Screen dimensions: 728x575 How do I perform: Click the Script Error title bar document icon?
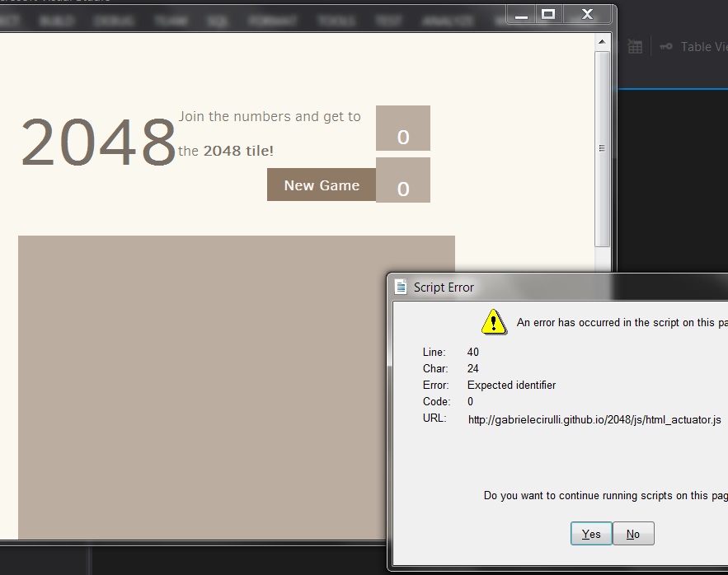401,287
